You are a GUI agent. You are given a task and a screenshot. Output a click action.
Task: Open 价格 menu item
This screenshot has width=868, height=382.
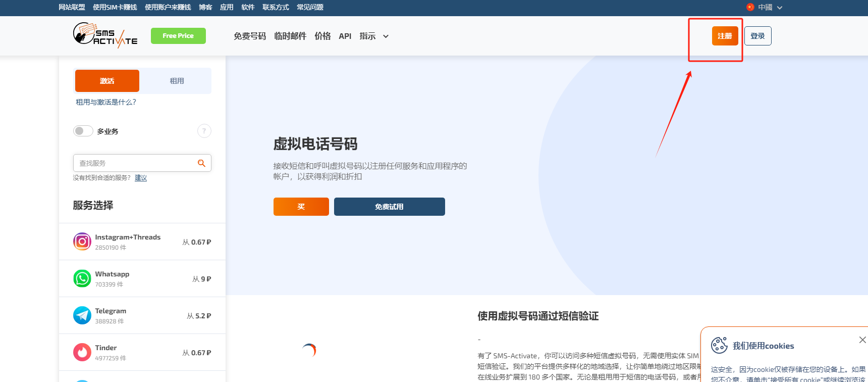[x=322, y=36]
